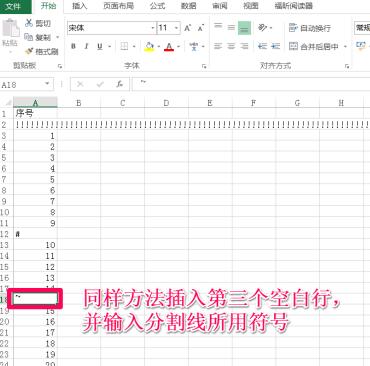Open the underline style dropdown arrow

click(109, 46)
